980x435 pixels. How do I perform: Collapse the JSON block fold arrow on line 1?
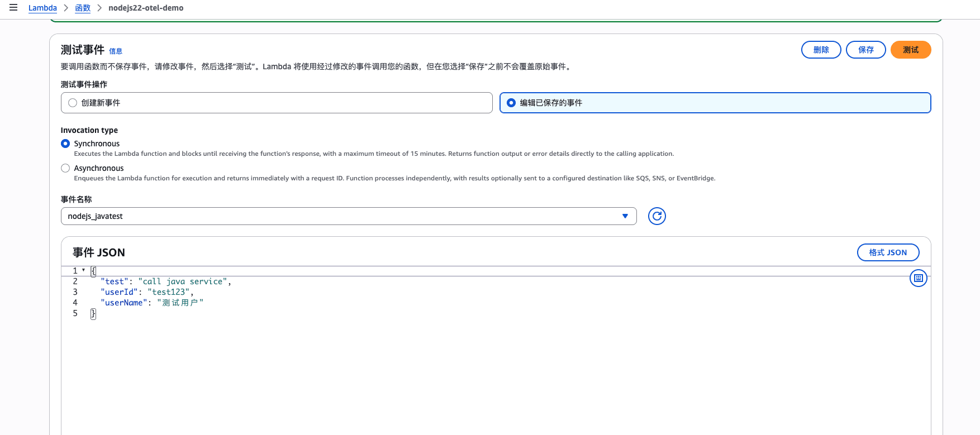[84, 270]
